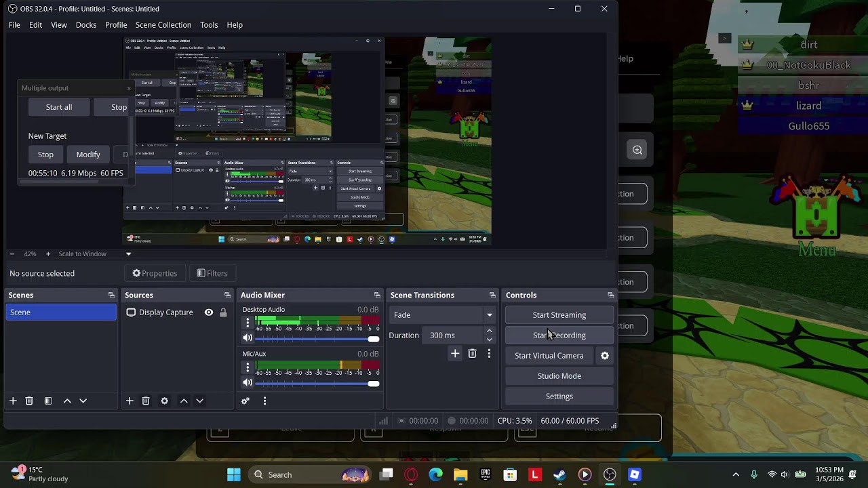Open advanced audio properties gears icon
Screen dimensions: 868x488
(x=245, y=401)
